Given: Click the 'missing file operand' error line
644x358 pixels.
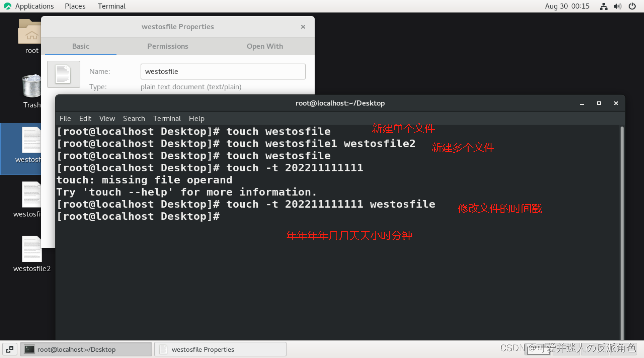Looking at the screenshot, I should [x=144, y=180].
